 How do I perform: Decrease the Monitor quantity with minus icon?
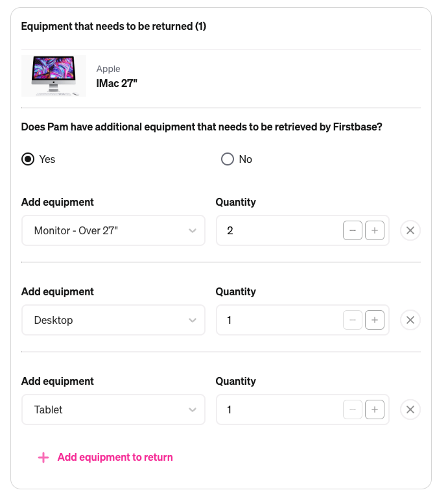[353, 230]
